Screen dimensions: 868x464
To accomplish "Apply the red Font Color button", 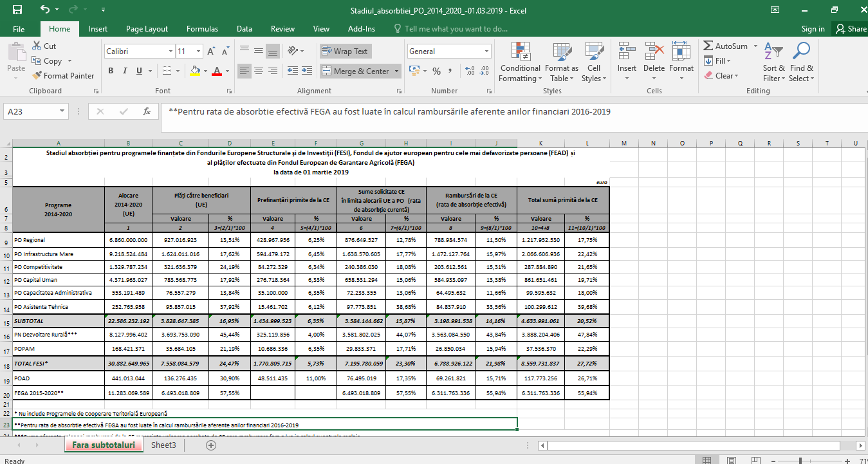I will pyautogui.click(x=217, y=71).
